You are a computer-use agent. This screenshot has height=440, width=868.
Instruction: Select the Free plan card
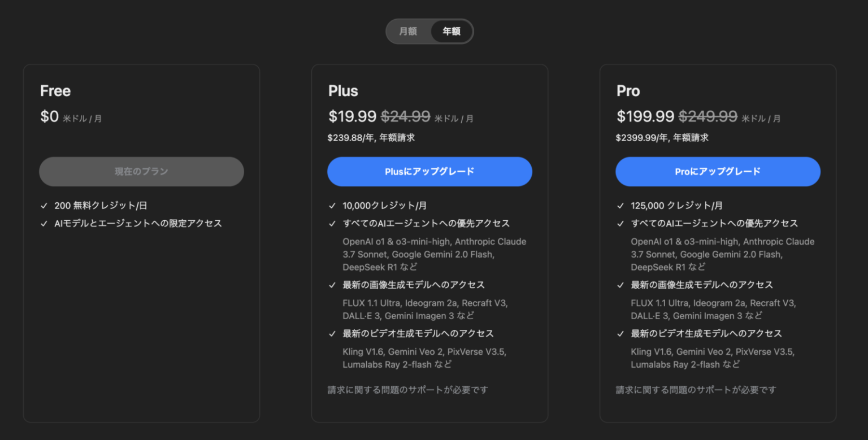(x=141, y=243)
